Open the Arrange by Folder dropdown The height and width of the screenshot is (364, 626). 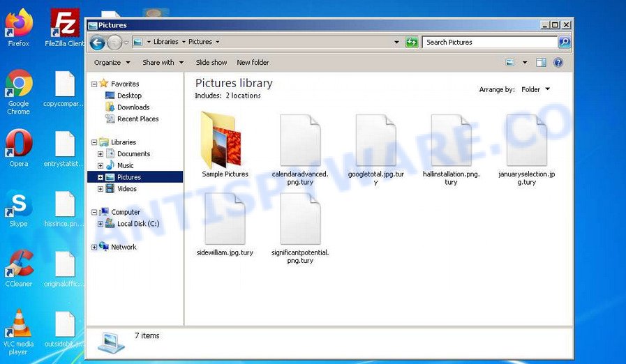tap(535, 89)
